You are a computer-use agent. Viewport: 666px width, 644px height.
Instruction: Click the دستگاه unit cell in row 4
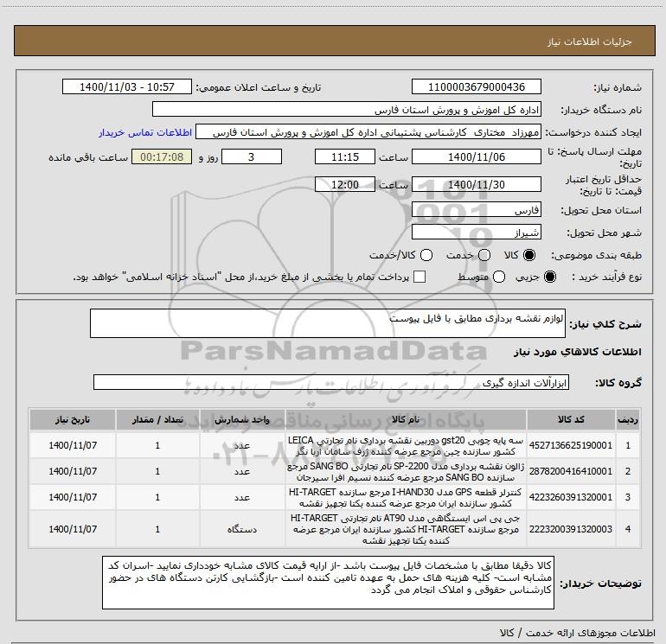(242, 529)
